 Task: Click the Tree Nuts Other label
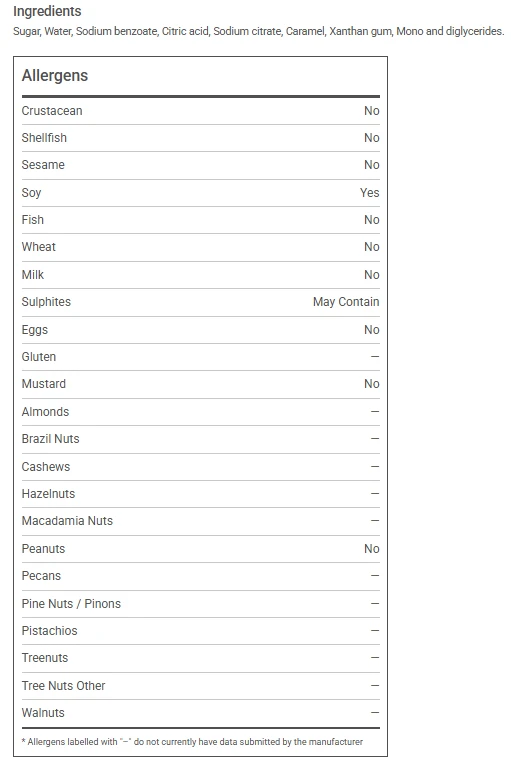63,686
